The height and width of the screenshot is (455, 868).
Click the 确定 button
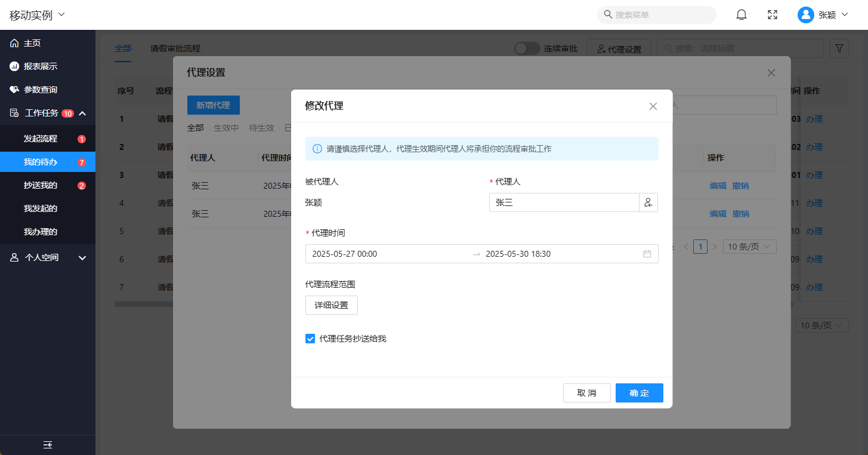[x=639, y=393]
